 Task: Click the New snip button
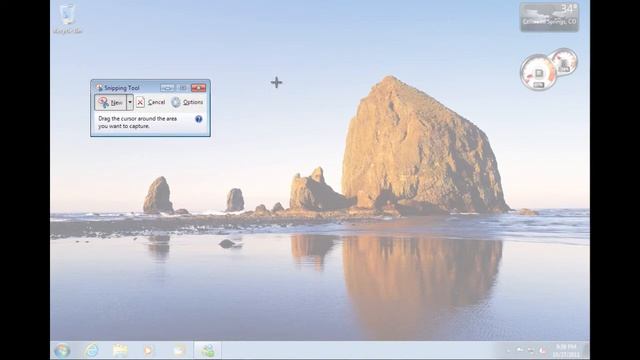click(110, 102)
